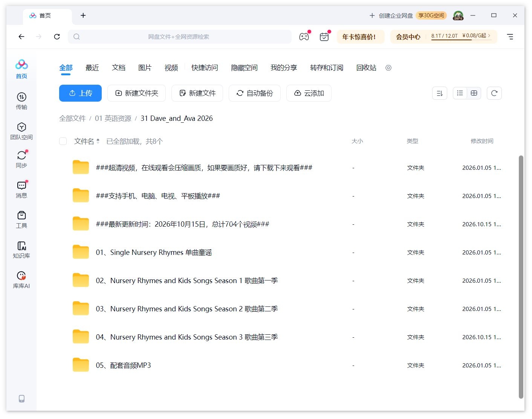Image resolution: width=532 pixels, height=419 pixels.
Task: Click the user avatar icon
Action: [x=458, y=15]
